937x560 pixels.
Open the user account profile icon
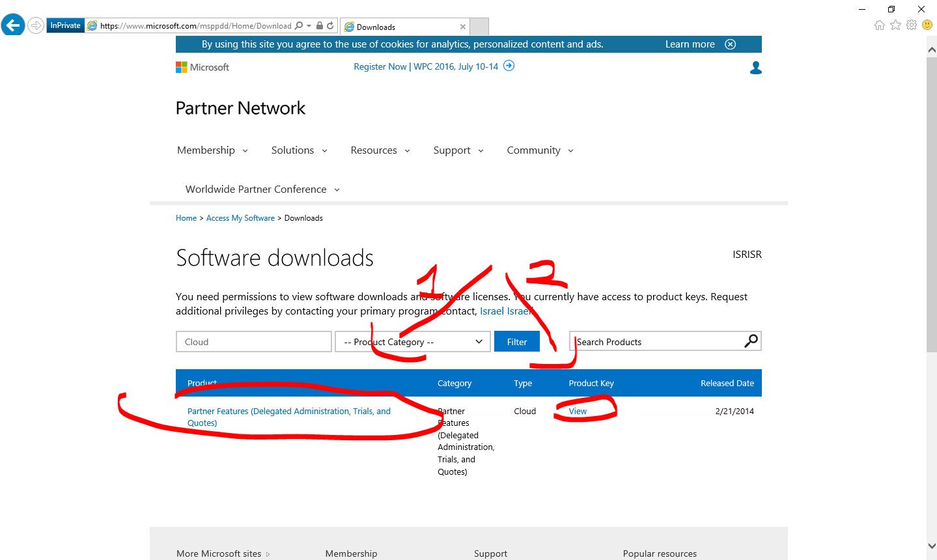[755, 68]
